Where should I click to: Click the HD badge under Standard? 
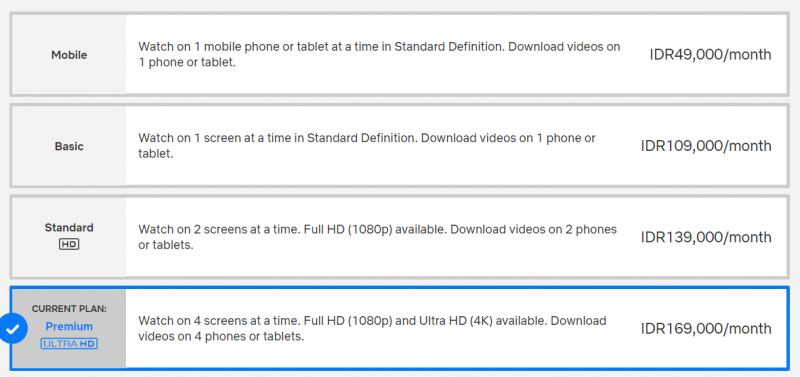click(69, 244)
